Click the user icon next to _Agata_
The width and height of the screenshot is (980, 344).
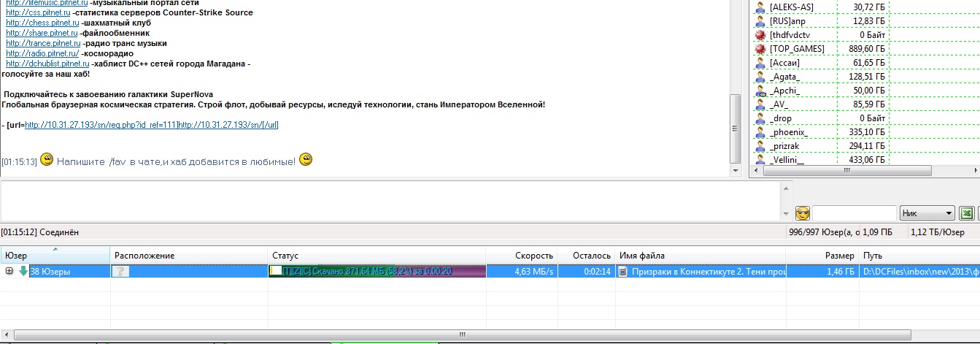click(x=760, y=77)
